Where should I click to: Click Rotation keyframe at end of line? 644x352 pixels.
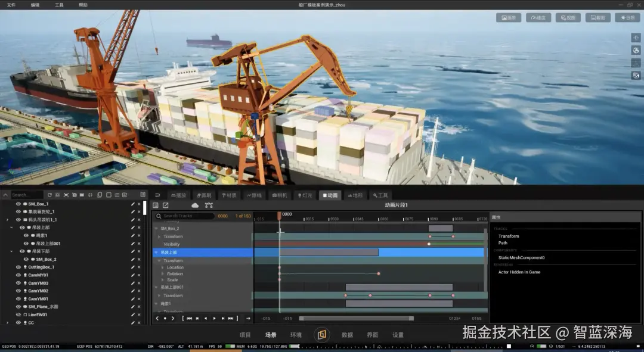click(379, 273)
